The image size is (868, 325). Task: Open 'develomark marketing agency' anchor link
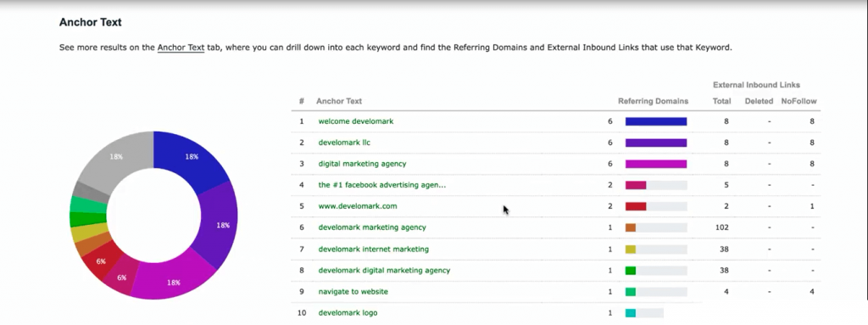point(372,227)
